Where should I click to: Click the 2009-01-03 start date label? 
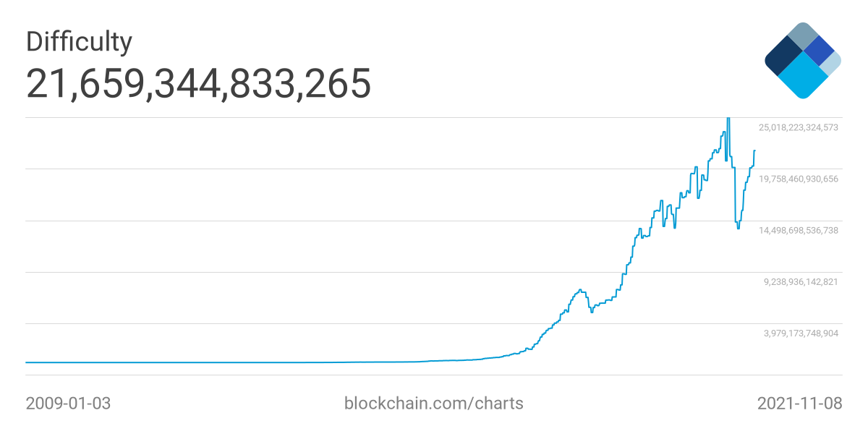68,403
